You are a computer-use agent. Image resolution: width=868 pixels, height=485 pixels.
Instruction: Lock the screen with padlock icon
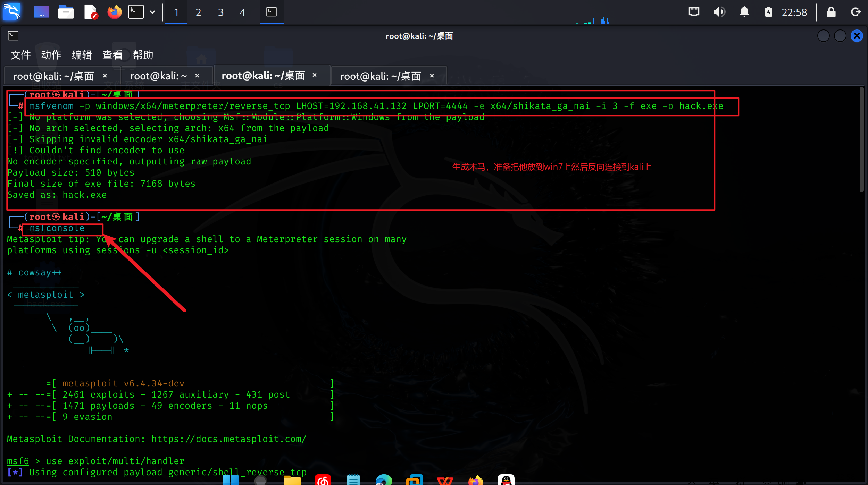tap(831, 12)
